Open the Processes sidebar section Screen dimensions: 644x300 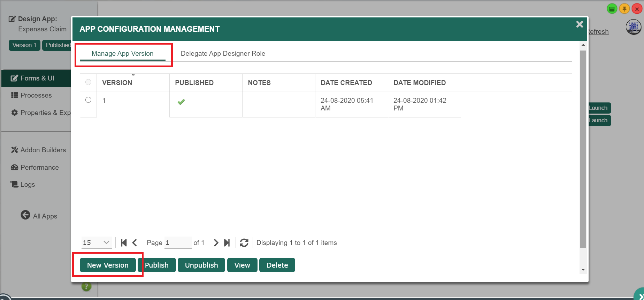[x=36, y=95]
